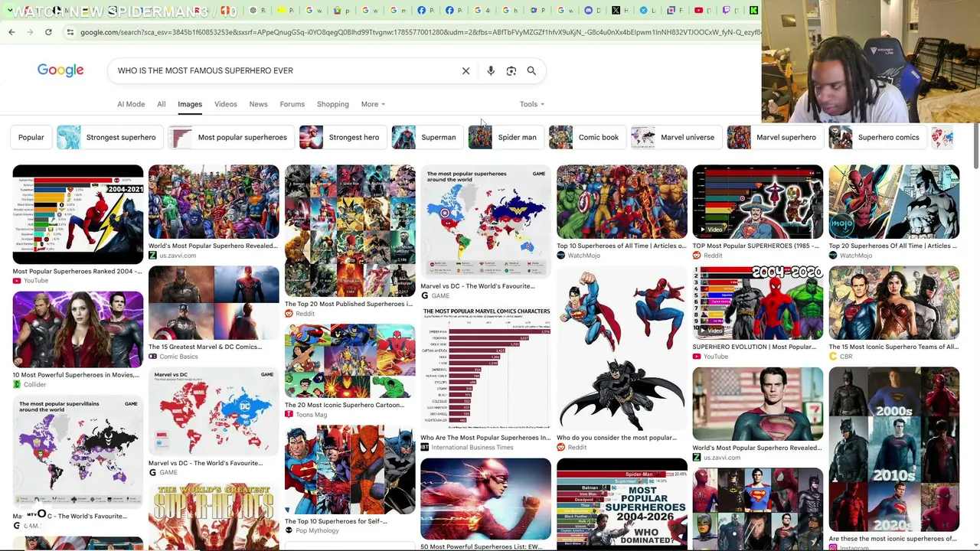Open the Forums results tab
Screen dimensions: 980x551
click(292, 104)
